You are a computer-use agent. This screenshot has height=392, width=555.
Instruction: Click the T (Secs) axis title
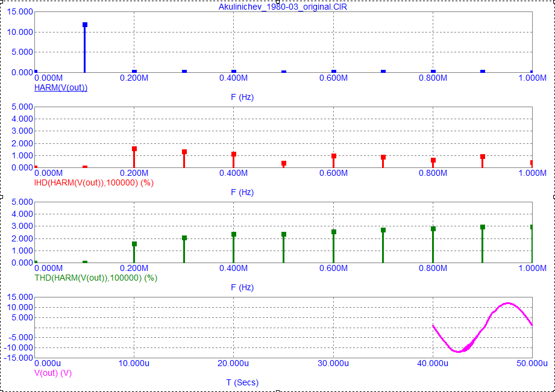[x=242, y=382]
